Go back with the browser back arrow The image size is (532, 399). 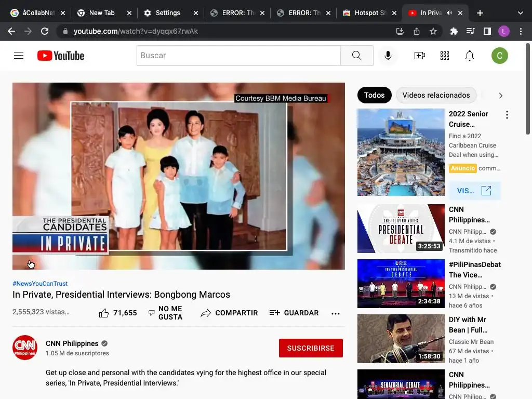(x=11, y=31)
